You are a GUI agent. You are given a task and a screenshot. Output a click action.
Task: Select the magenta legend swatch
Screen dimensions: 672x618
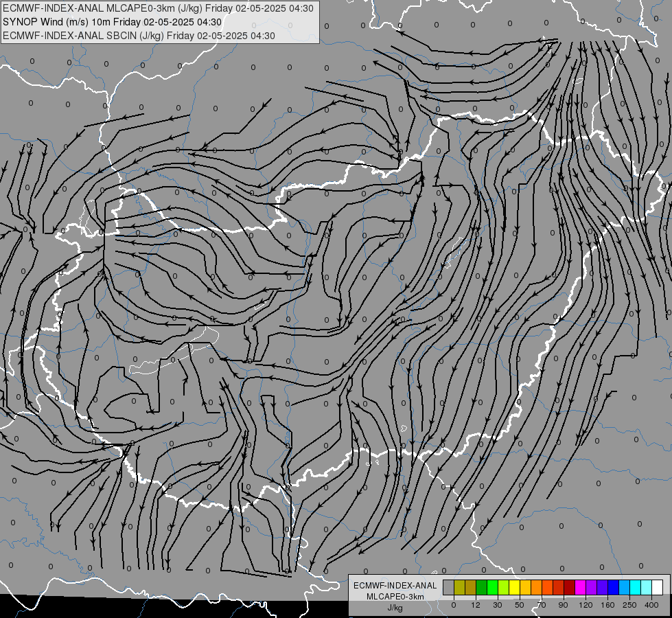pos(580,587)
